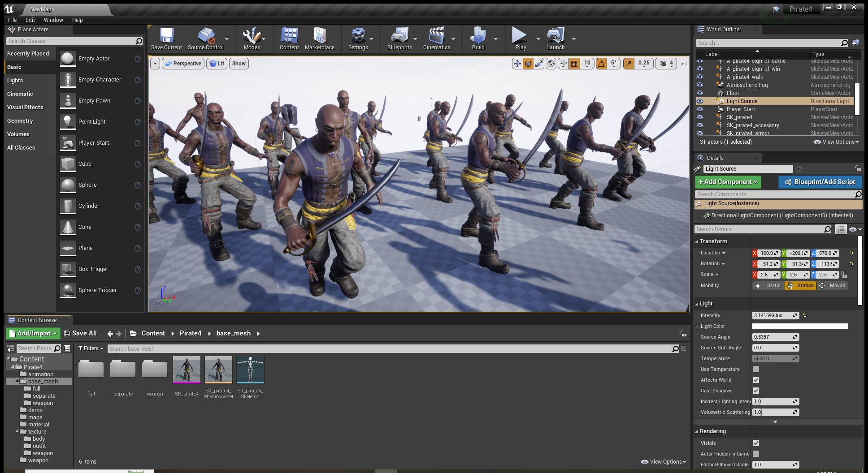The height and width of the screenshot is (473, 868).
Task: Expand the Light Color property
Action: point(697,326)
